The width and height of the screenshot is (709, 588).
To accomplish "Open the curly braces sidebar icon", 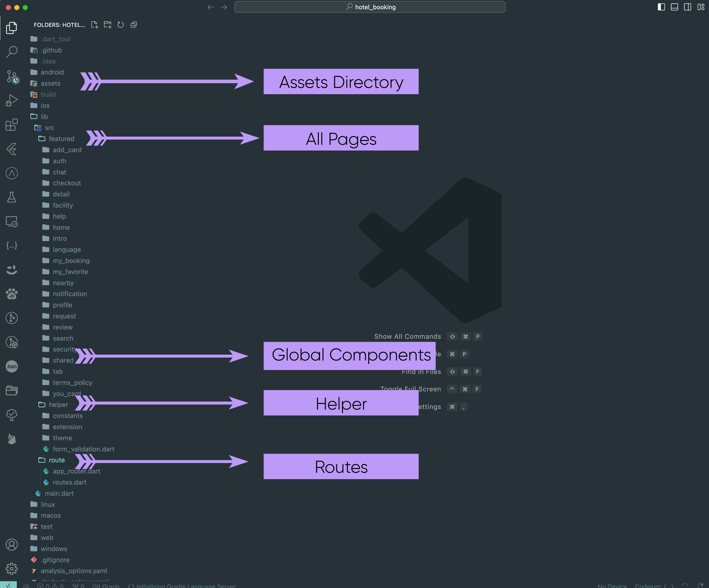I will 12,246.
